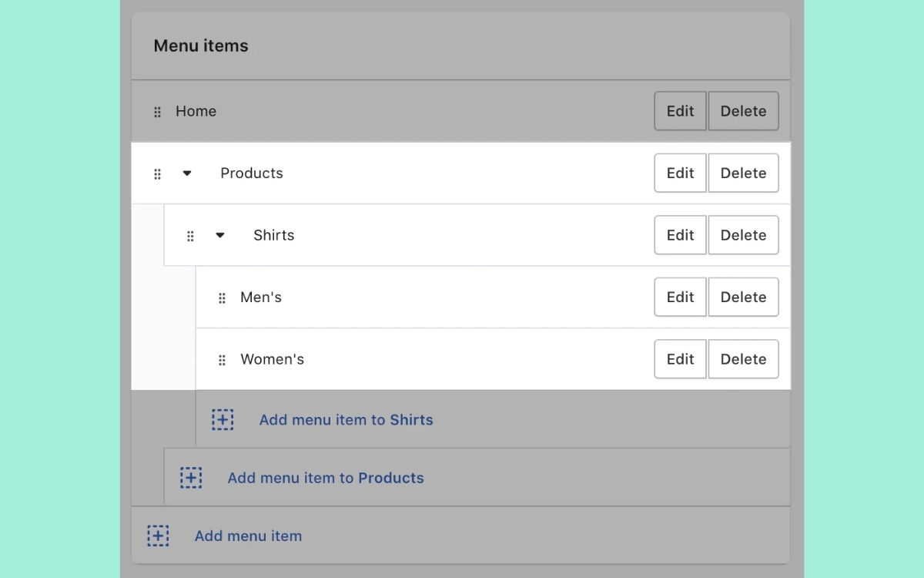Select the Home menu item label
This screenshot has width=924, height=578.
pos(196,111)
